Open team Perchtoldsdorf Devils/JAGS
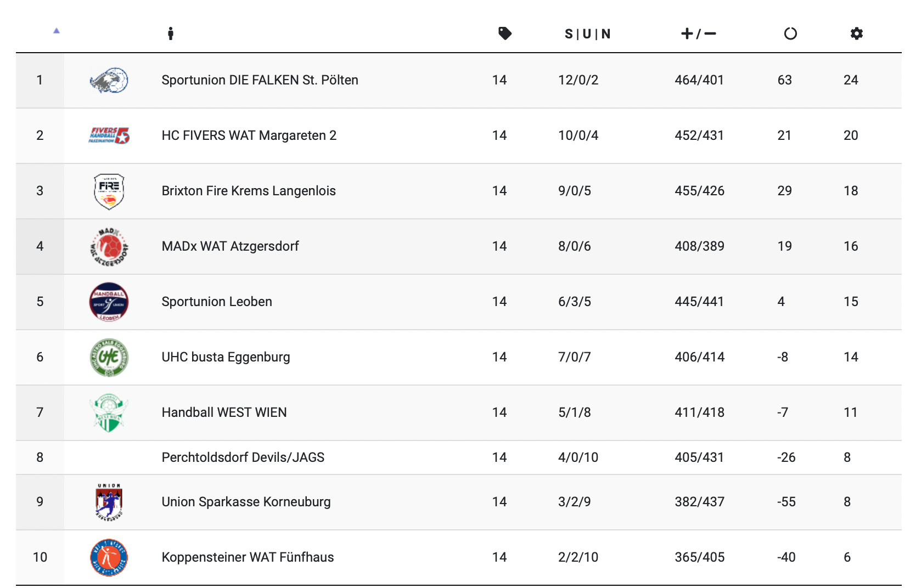Screen dimensions: 910x588 coord(243,457)
